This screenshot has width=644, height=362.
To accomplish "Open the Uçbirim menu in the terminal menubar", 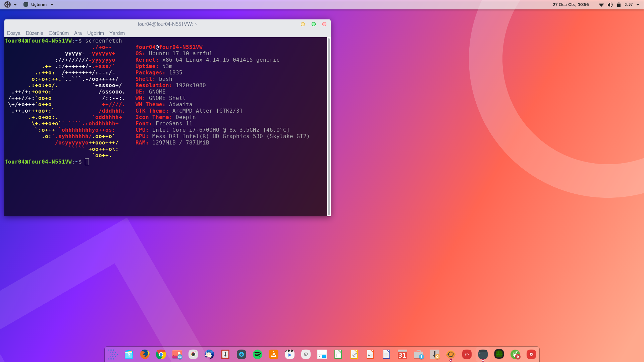I will coord(96,33).
